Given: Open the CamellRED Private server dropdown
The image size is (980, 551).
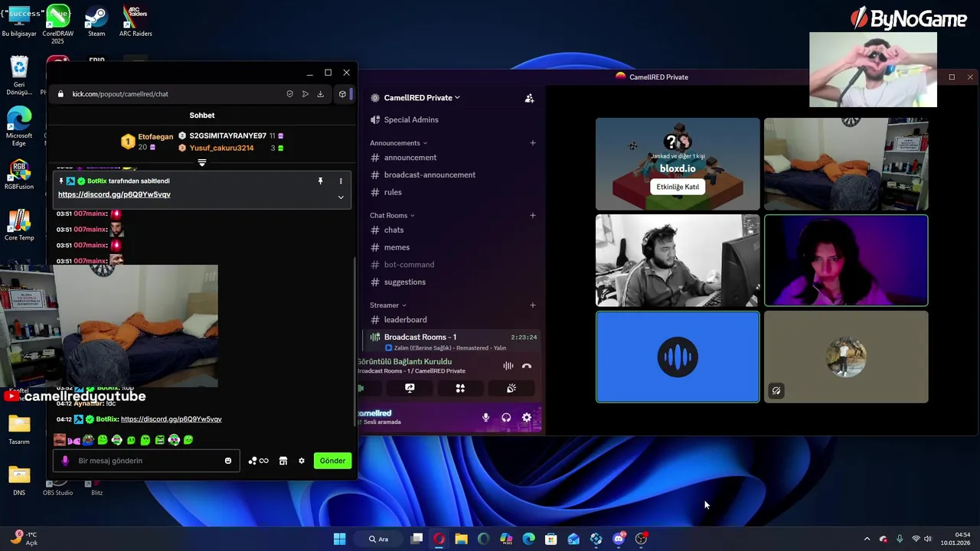Looking at the screenshot, I should [x=421, y=98].
